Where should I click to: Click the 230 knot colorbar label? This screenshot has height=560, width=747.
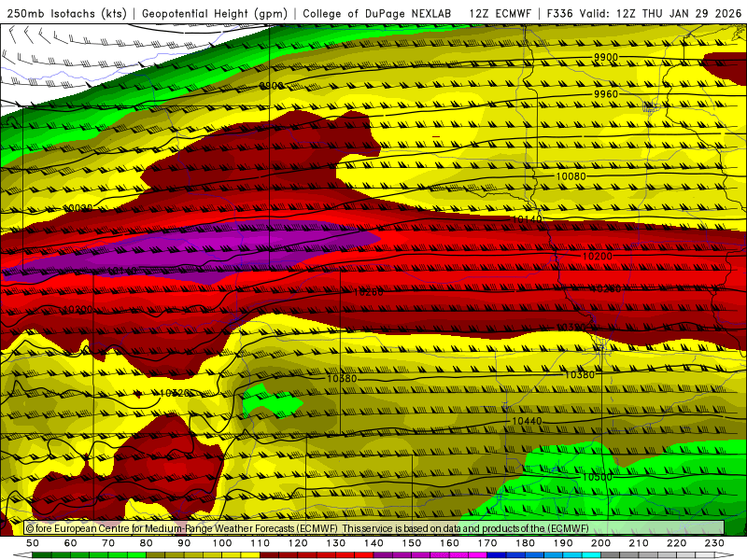714,543
